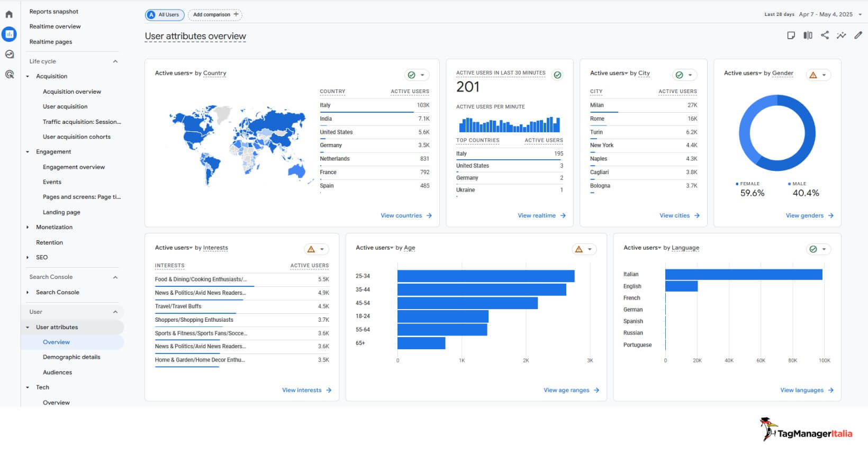Click warning triangle on Gender card

pos(813,75)
